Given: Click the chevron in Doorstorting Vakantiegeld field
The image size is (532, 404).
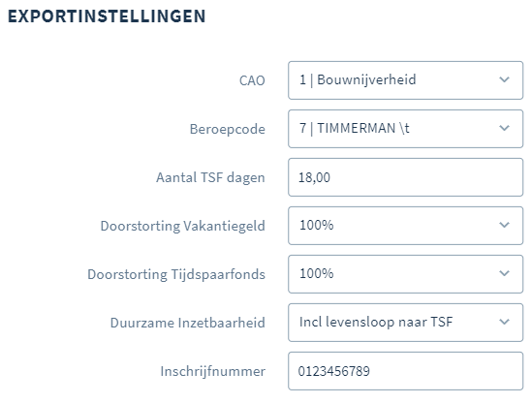Looking at the screenshot, I should (504, 225).
